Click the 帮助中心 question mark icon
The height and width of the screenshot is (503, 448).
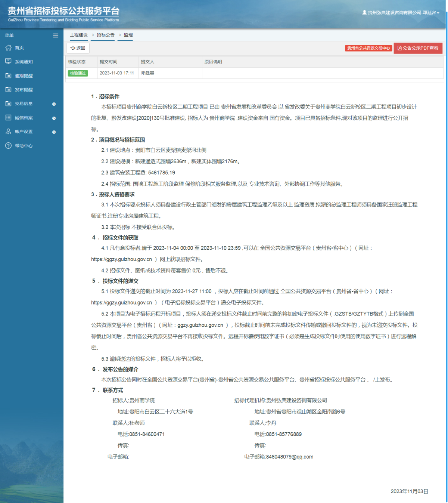[x=8, y=146]
